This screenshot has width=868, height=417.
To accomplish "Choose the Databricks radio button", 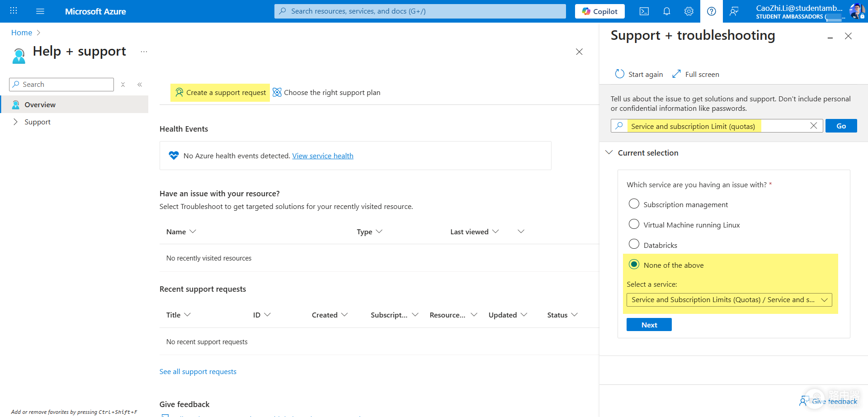I will (634, 244).
